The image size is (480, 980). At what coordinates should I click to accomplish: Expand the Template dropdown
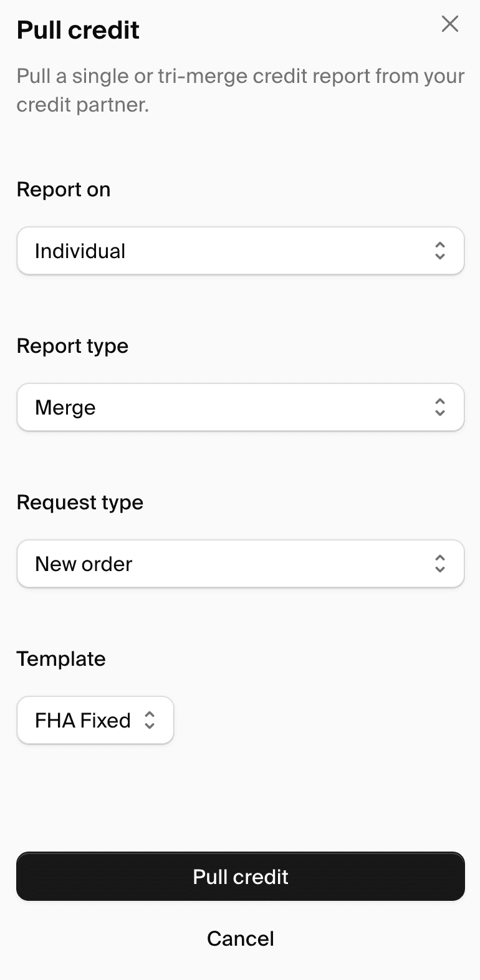(95, 720)
